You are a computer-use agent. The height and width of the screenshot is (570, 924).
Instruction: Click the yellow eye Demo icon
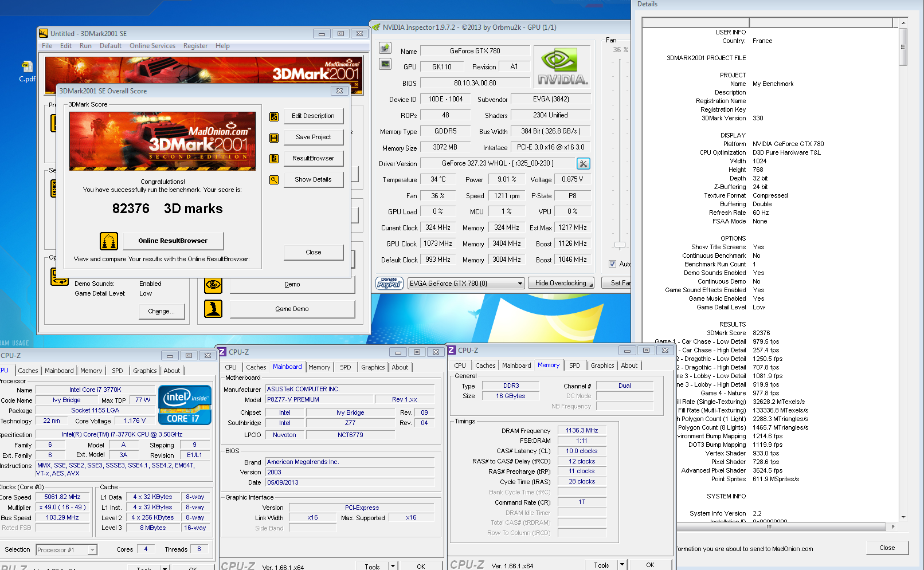pyautogui.click(x=213, y=285)
